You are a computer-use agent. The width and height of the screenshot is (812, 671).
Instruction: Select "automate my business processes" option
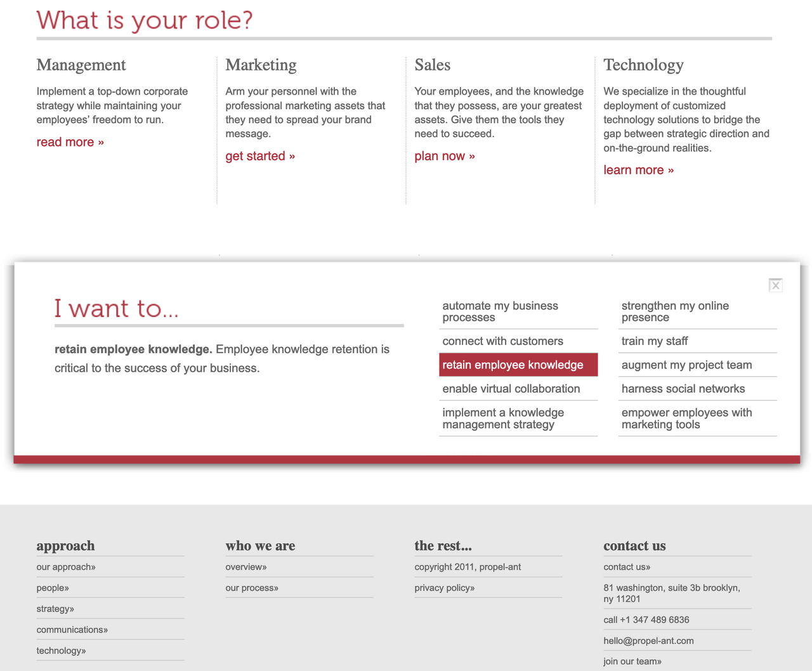pos(501,311)
